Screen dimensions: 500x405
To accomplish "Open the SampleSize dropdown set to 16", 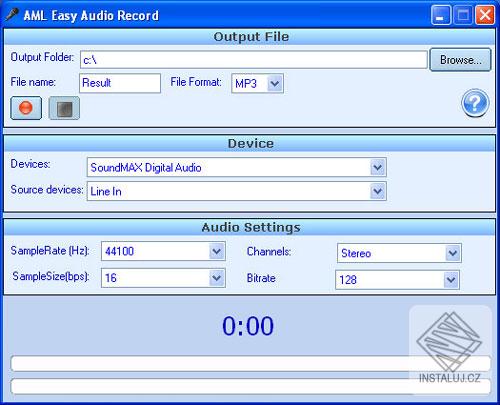I will click(163, 278).
